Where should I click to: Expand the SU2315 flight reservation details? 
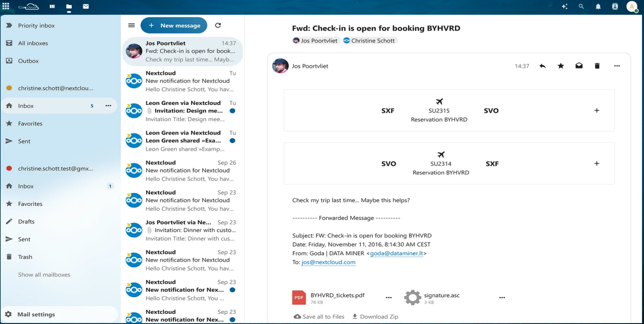point(597,110)
